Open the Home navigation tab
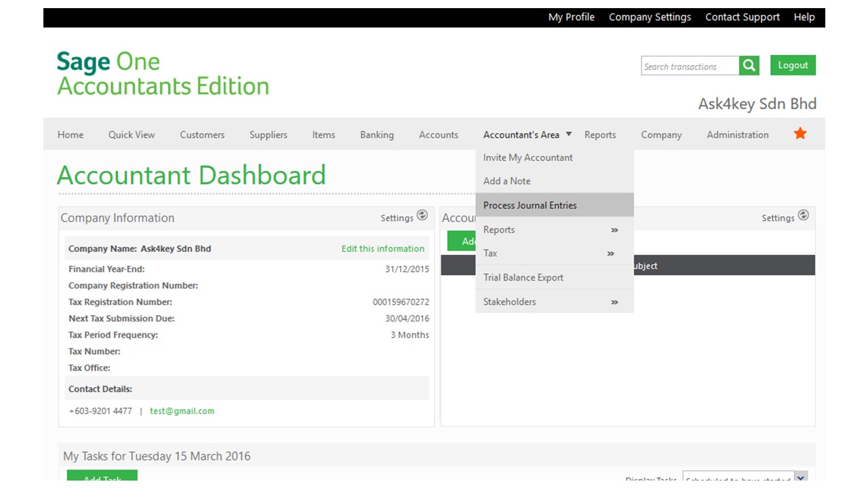 click(71, 134)
